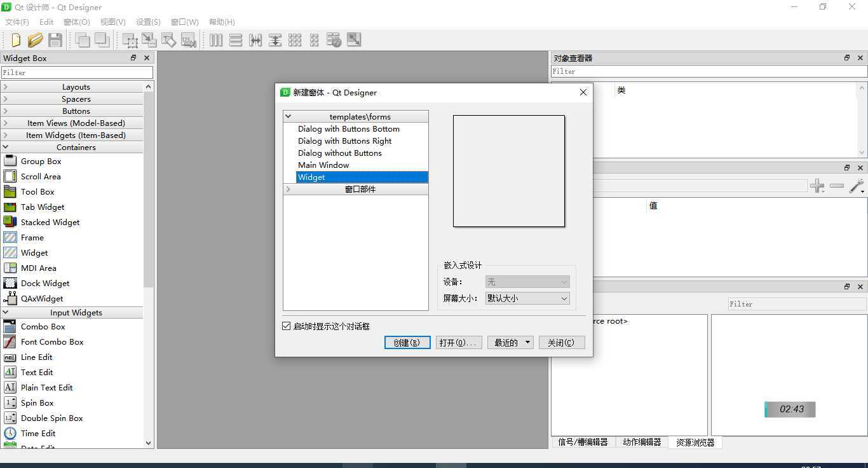Open the Edit menu
Image resolution: width=868 pixels, height=468 pixels.
tap(46, 22)
